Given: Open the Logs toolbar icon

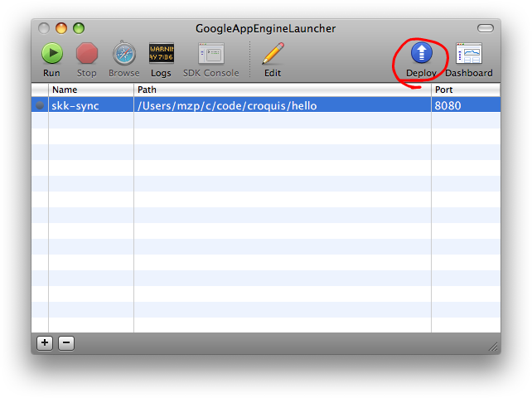Looking at the screenshot, I should (x=162, y=53).
